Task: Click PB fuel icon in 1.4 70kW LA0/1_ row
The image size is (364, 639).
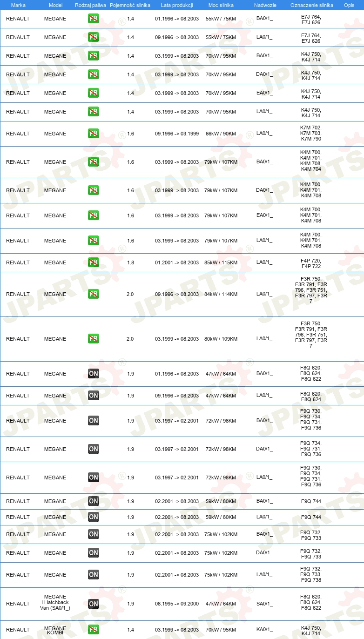Action: coord(94,112)
